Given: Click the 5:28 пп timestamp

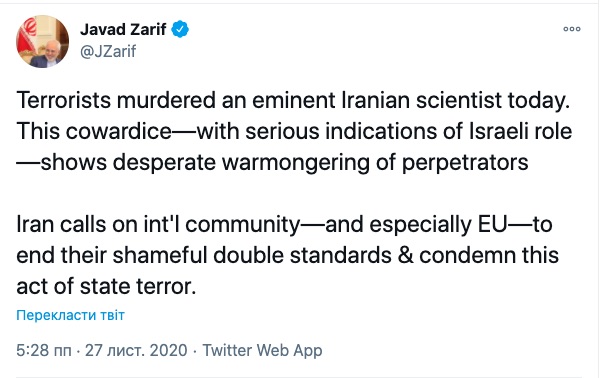Looking at the screenshot, I should point(44,350).
